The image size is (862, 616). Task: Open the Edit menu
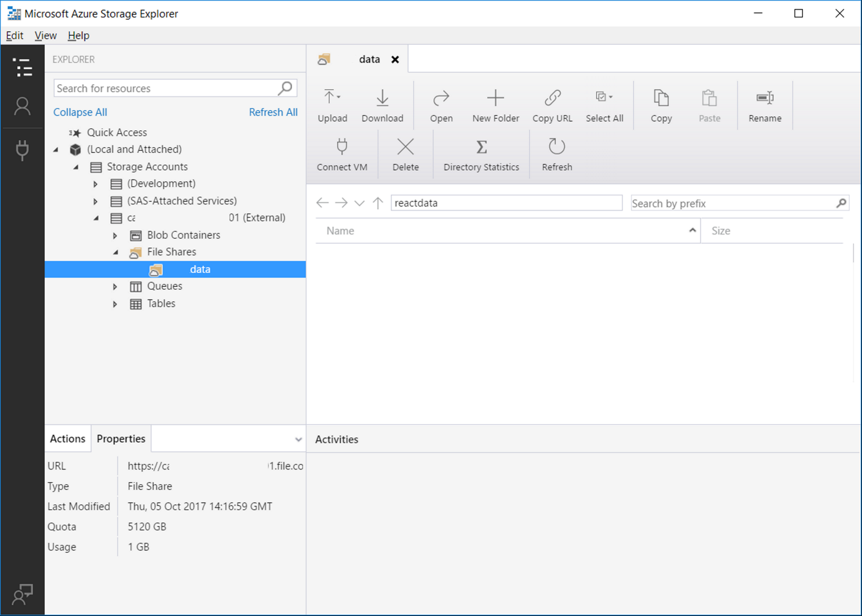[x=15, y=35]
